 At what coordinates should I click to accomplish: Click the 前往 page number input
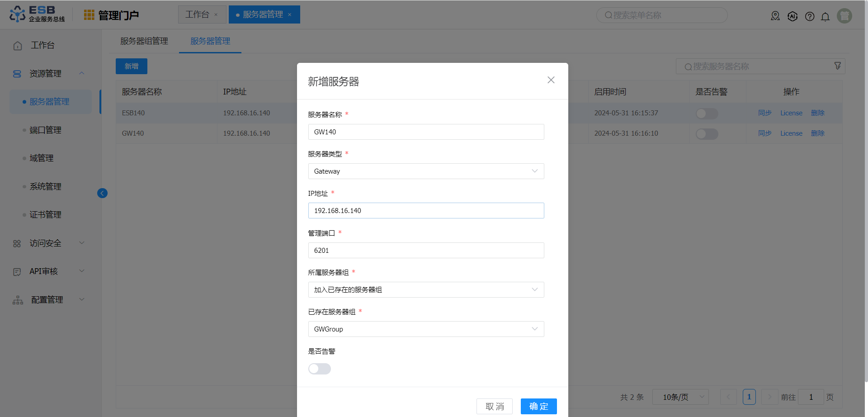pyautogui.click(x=811, y=397)
